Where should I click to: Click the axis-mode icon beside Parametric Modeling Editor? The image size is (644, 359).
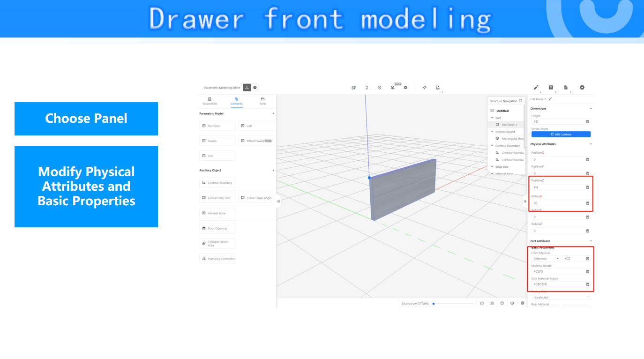[x=247, y=88]
